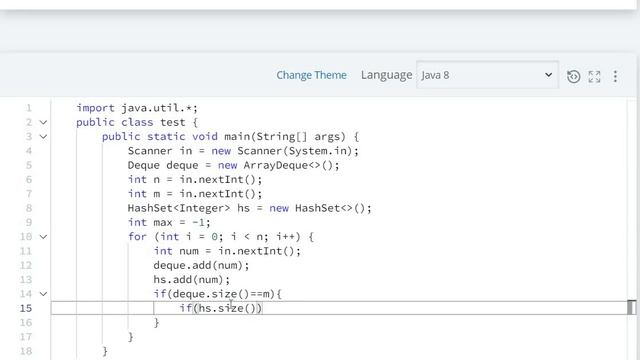Screen dimensions: 640x360
Task: Click the 'hs.add(num);' line
Action: tap(191, 280)
